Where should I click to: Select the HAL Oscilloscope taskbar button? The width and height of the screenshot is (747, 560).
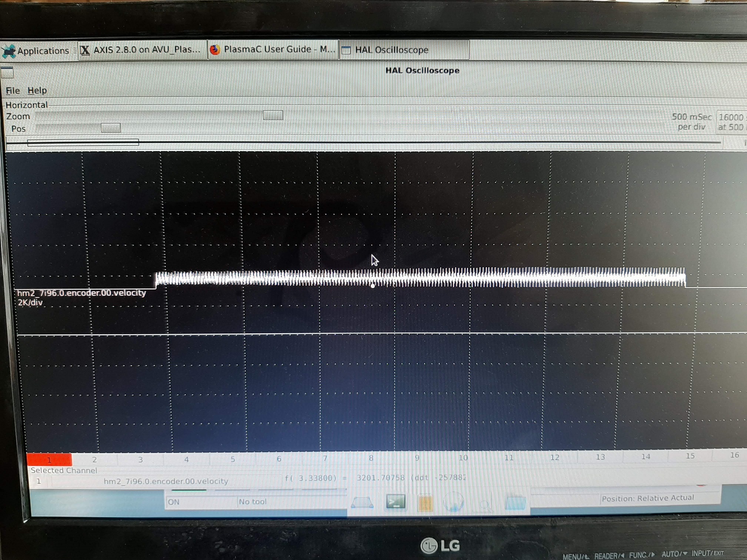404,50
